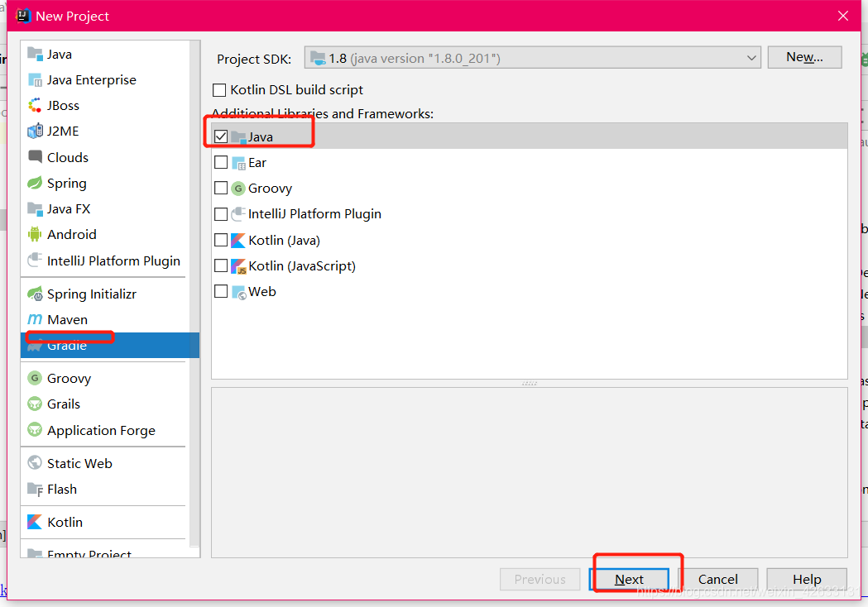Select Java Enterprise project type
This screenshot has height=607, width=868.
pos(105,80)
